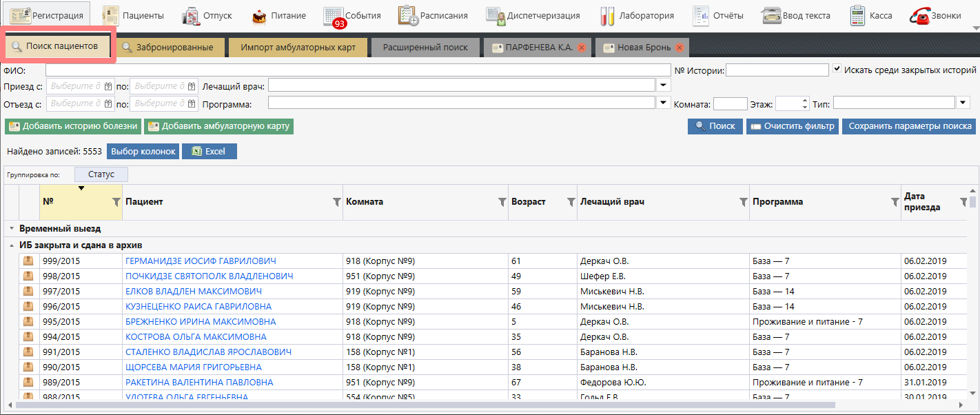
Task: Open the Лаборатория module with test tubes icon
Action: (x=637, y=15)
